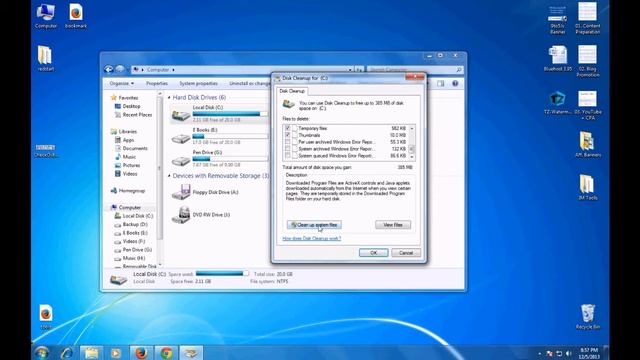Go back with Explorer back arrow

coord(109,69)
